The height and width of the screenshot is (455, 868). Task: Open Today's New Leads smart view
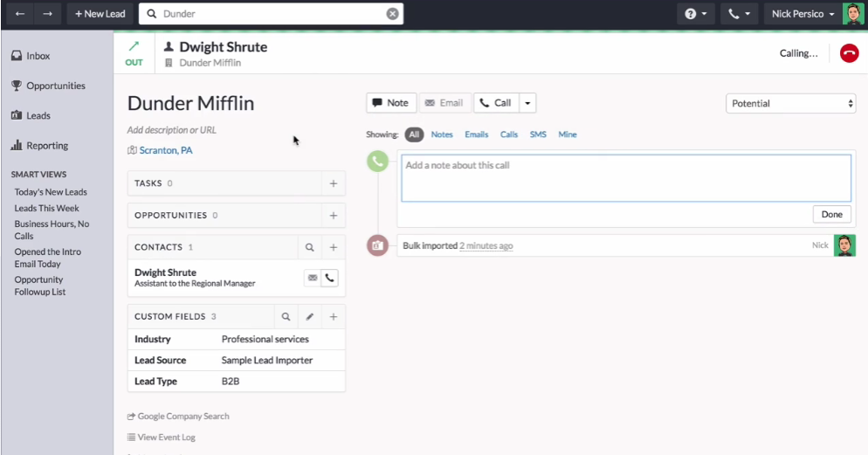(x=51, y=192)
